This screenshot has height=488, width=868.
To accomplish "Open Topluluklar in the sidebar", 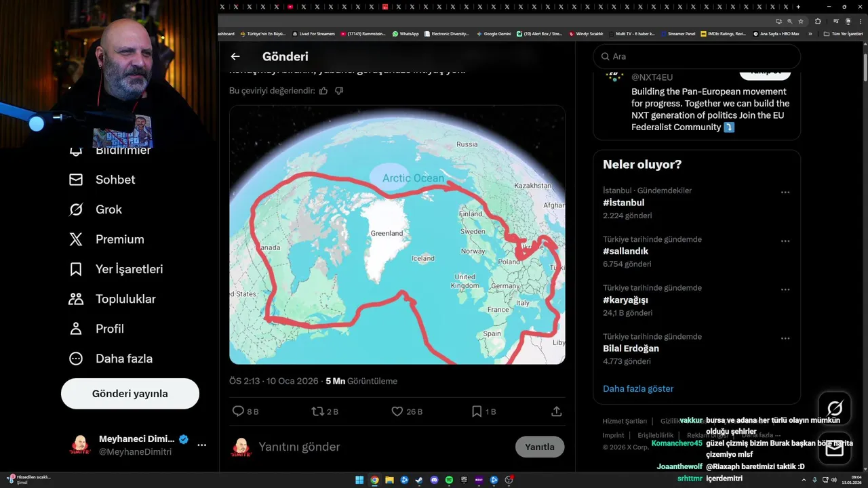I will tap(112, 299).
